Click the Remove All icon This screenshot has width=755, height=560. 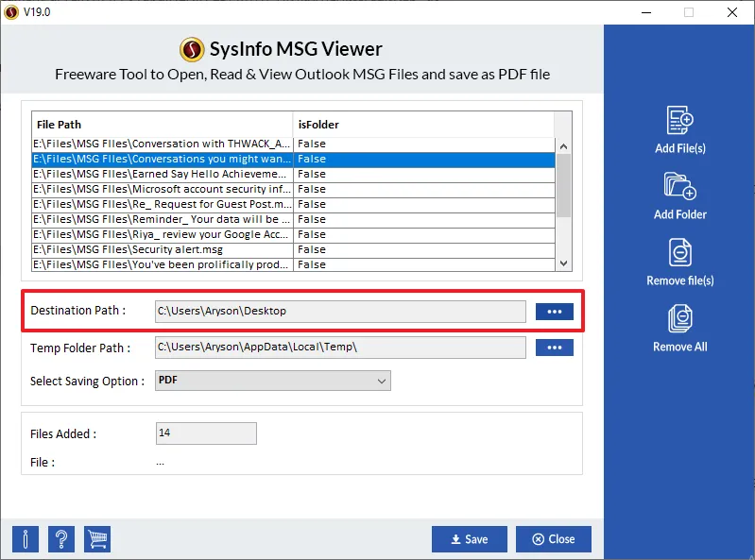pyautogui.click(x=679, y=319)
